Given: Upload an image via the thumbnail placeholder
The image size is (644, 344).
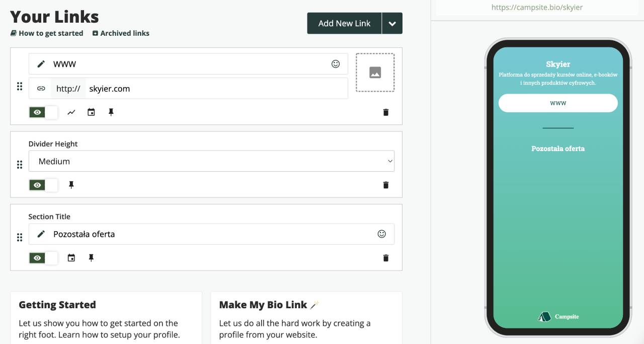Looking at the screenshot, I should (x=375, y=73).
